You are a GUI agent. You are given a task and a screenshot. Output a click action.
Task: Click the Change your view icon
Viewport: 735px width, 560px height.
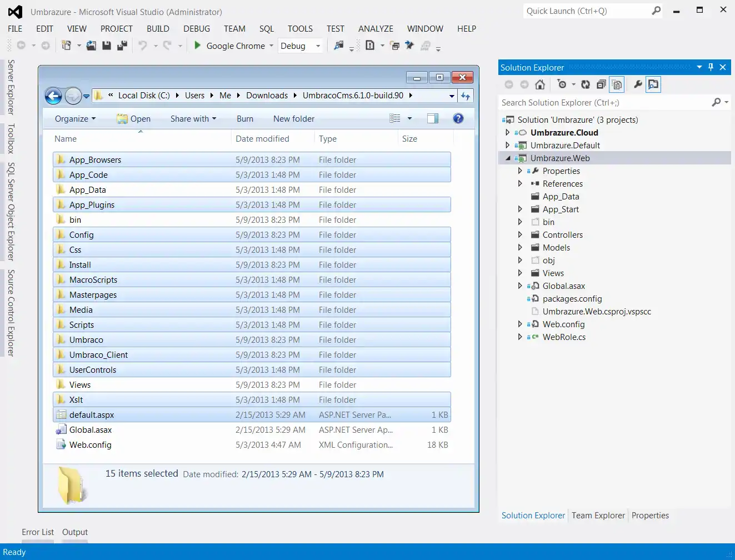(x=395, y=118)
